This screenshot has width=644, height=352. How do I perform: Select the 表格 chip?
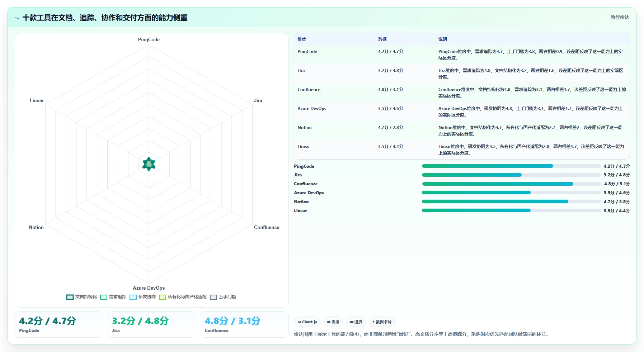click(333, 322)
